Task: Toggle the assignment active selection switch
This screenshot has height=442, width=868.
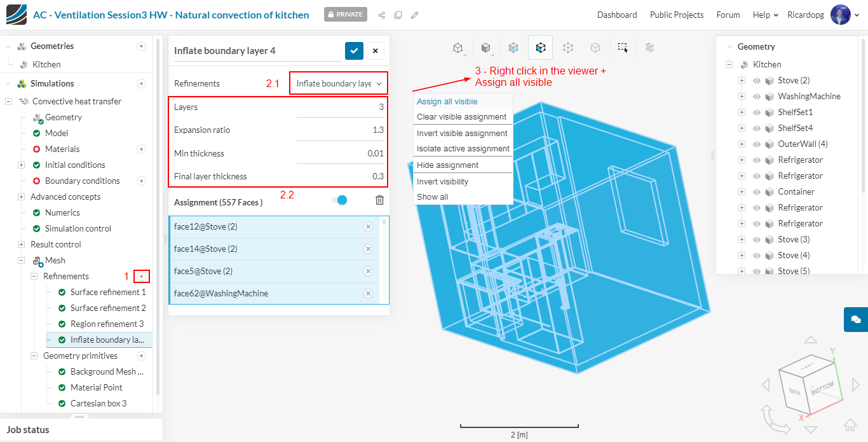Action: (339, 200)
